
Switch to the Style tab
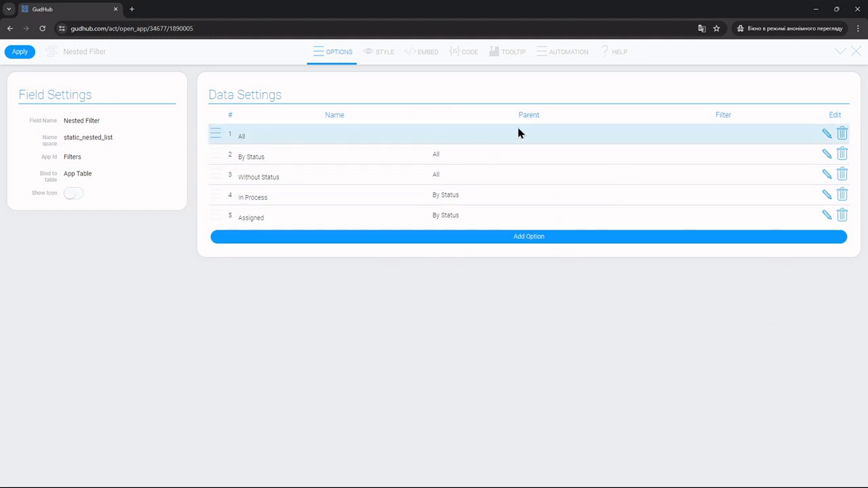point(379,52)
